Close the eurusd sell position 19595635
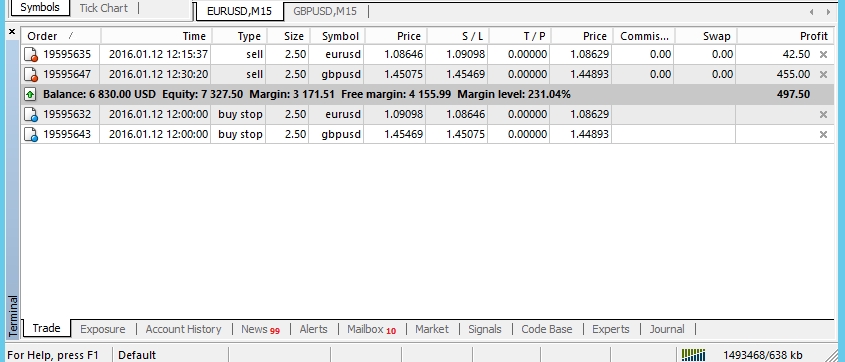 [x=823, y=54]
